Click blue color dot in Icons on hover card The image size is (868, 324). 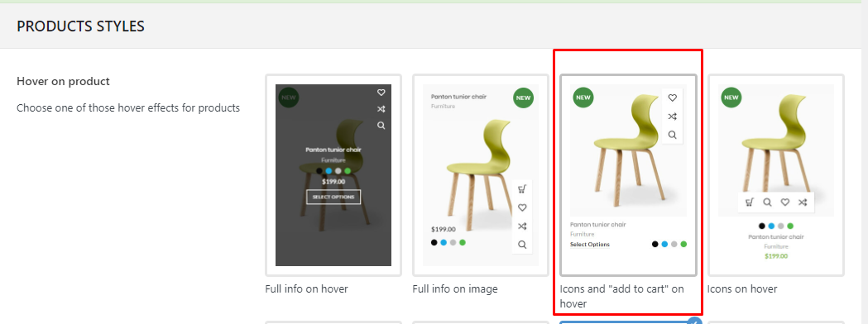(x=771, y=226)
